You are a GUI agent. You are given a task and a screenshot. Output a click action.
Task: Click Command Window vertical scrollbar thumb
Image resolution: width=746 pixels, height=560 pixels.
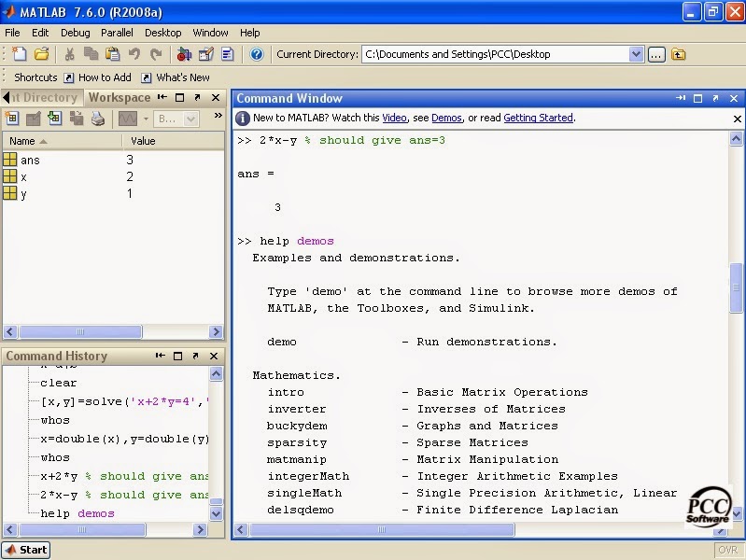[x=736, y=287]
